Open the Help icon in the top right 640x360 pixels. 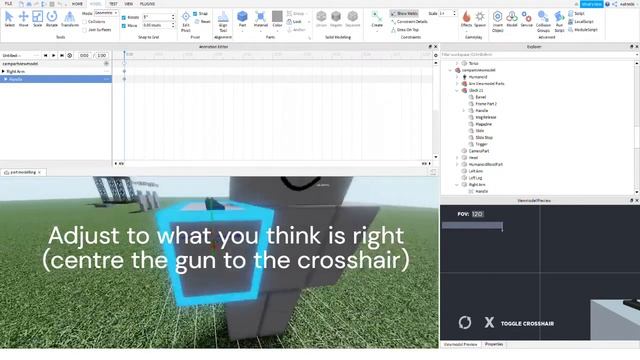[x=607, y=4]
